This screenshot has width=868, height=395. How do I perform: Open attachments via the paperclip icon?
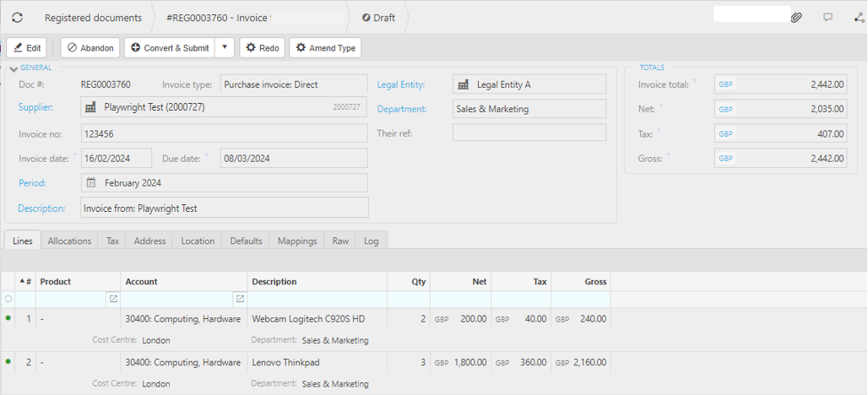(796, 17)
